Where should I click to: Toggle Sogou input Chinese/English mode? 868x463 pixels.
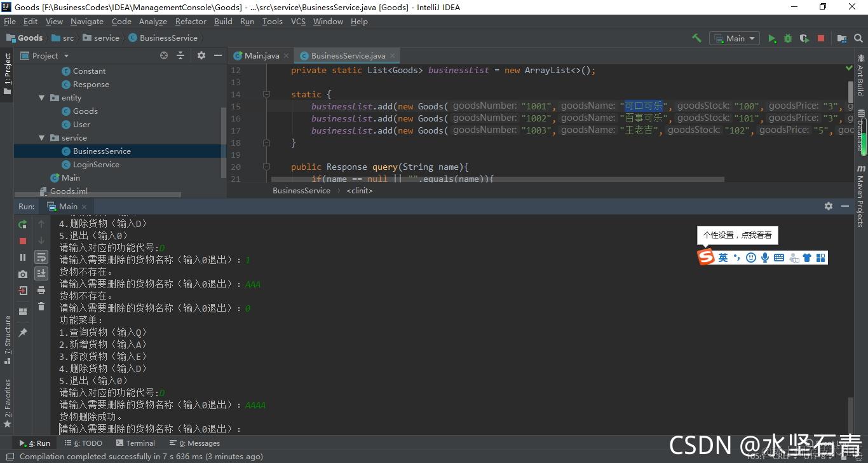723,258
